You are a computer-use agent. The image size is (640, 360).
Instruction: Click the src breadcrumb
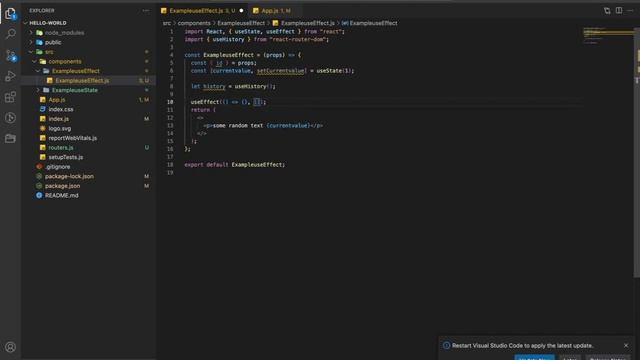coord(167,23)
